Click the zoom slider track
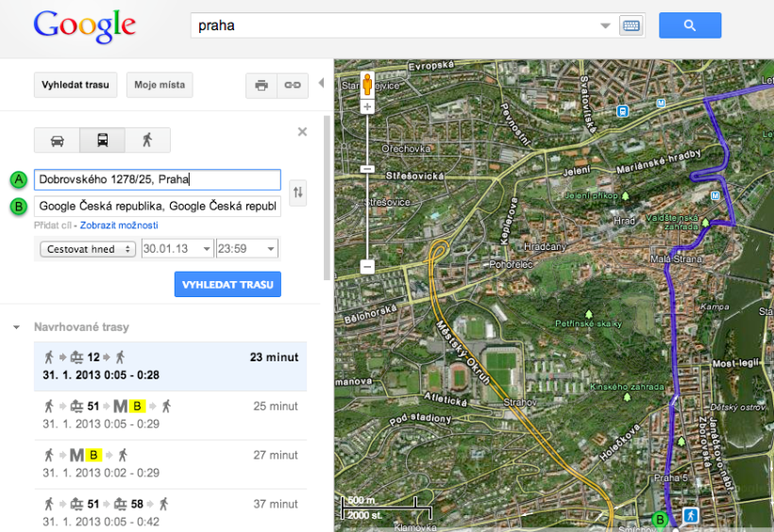Viewport: 774px width, 532px height. tap(367, 217)
